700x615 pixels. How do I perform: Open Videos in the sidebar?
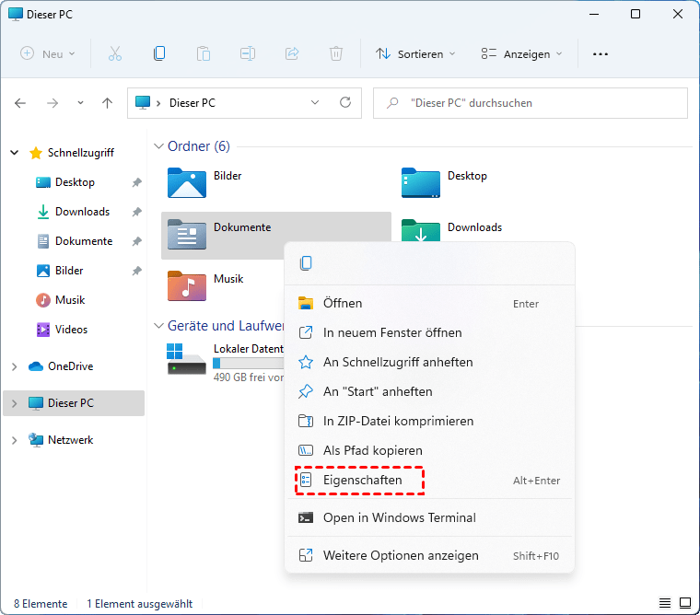tap(71, 330)
